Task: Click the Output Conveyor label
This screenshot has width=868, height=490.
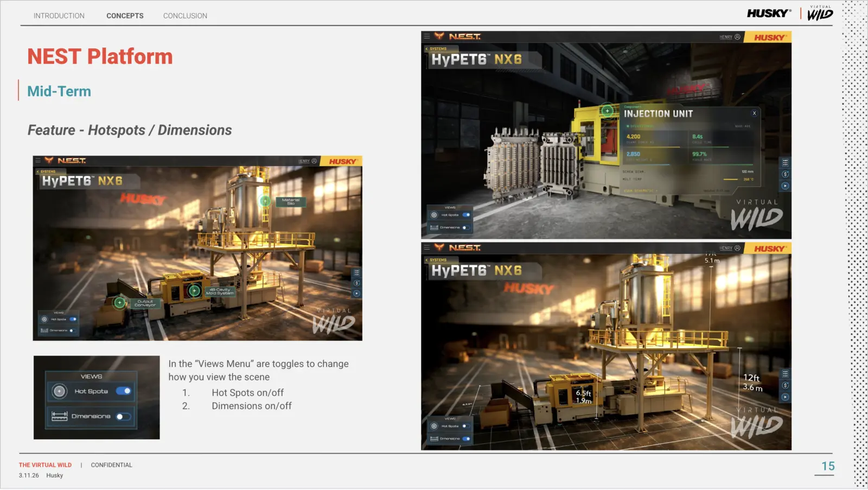Action: tap(145, 303)
